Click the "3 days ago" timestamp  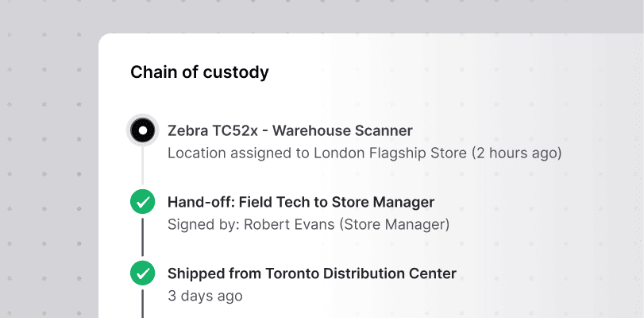205,296
